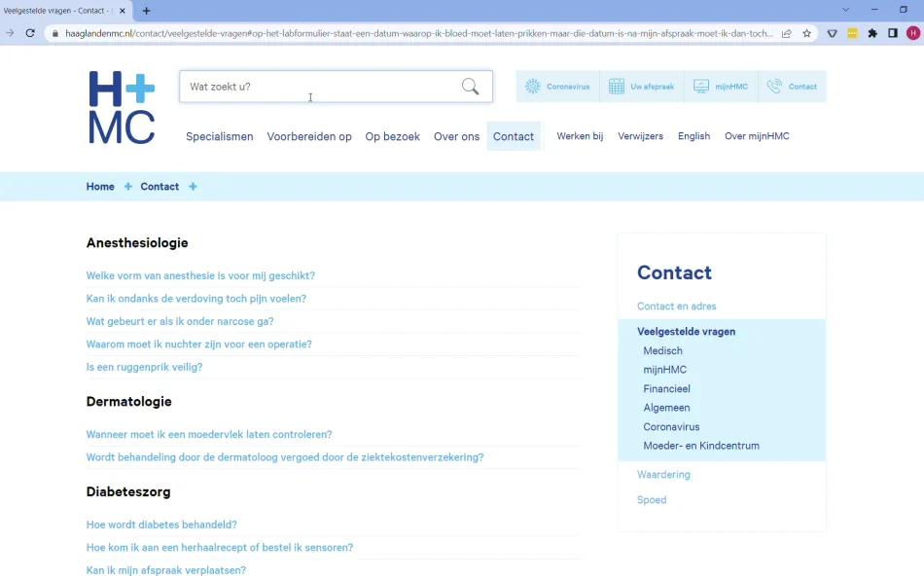The image size is (924, 578).
Task: Click the share page icon in address bar
Action: 786,33
